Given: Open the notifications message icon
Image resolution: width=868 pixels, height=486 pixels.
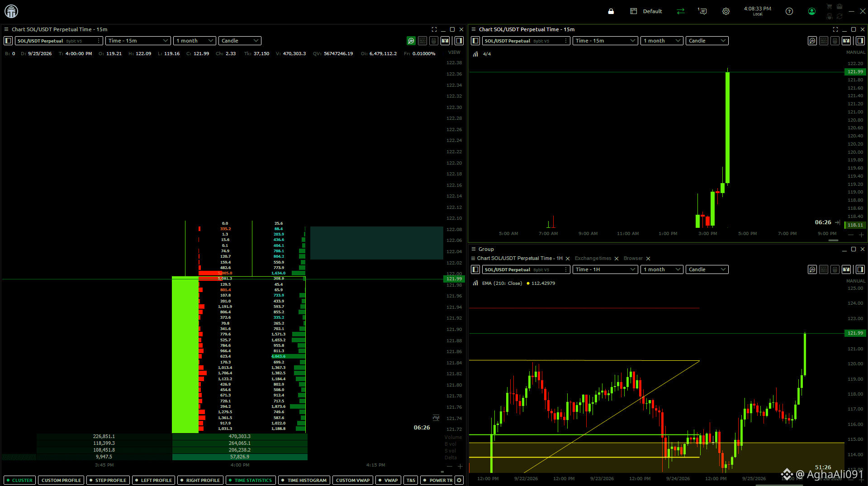Looking at the screenshot, I should click(702, 11).
